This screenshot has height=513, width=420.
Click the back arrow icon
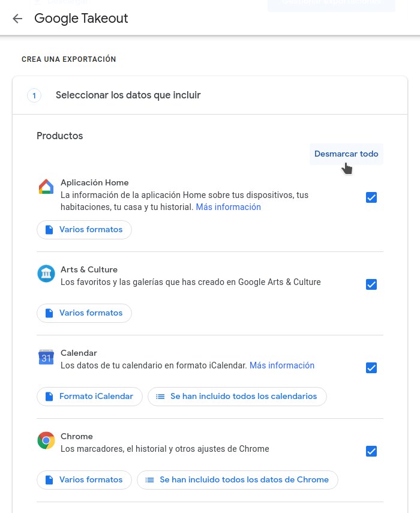(17, 19)
